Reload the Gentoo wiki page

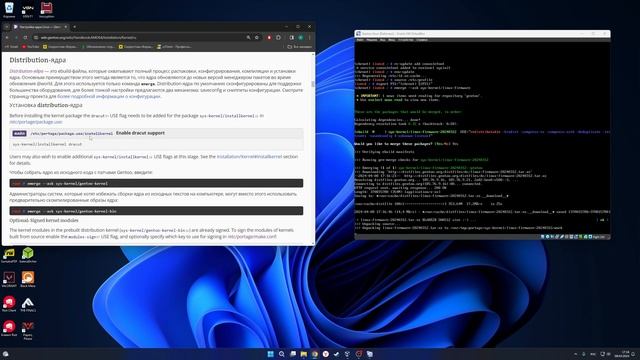[x=25, y=38]
